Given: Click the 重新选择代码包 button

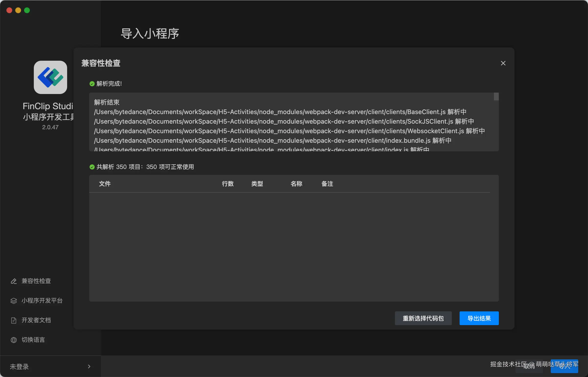Looking at the screenshot, I should (x=423, y=318).
